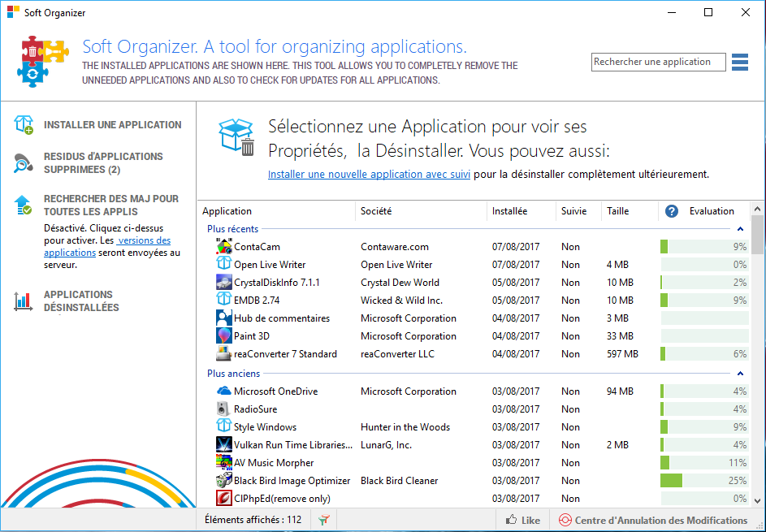Click the Vulkan Run Time Libraries icon
This screenshot has height=532, width=766.
(x=223, y=444)
